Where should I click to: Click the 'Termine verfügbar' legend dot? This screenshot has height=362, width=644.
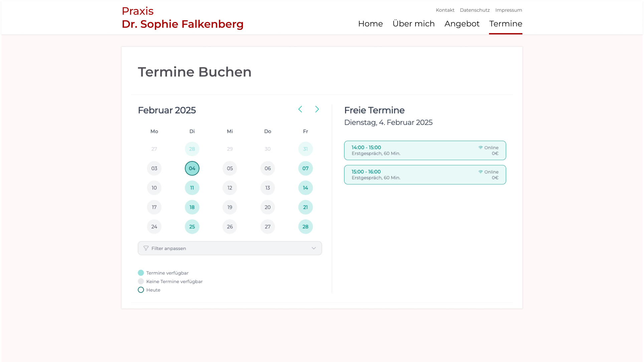[141, 272]
